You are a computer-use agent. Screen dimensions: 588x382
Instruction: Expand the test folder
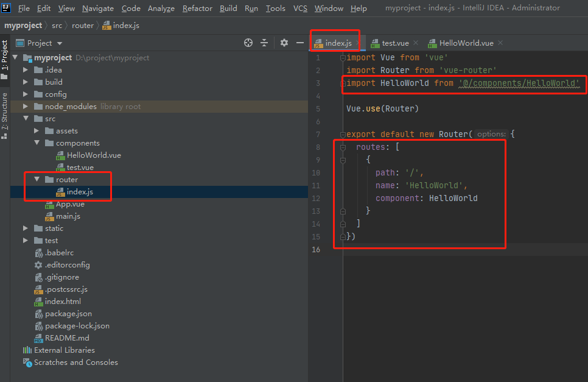tap(26, 241)
